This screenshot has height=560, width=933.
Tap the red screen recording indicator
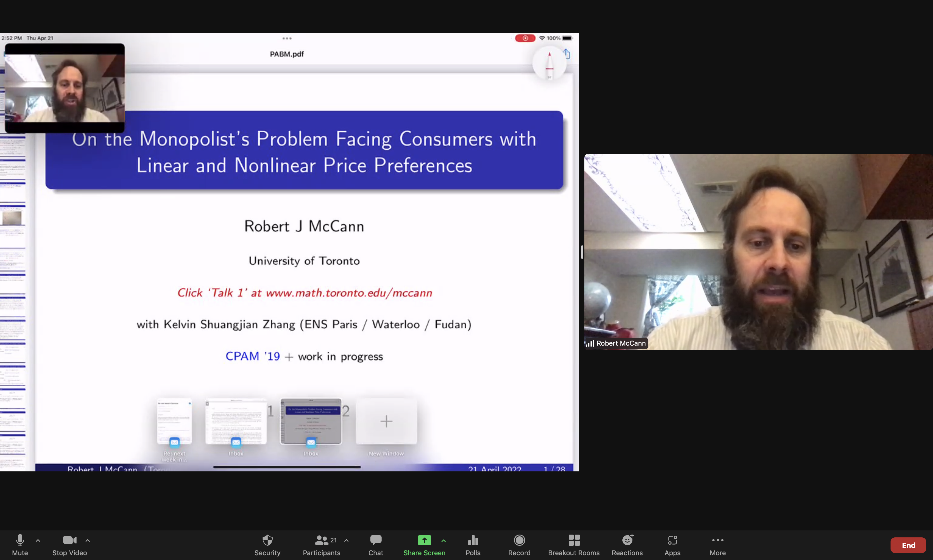point(525,38)
